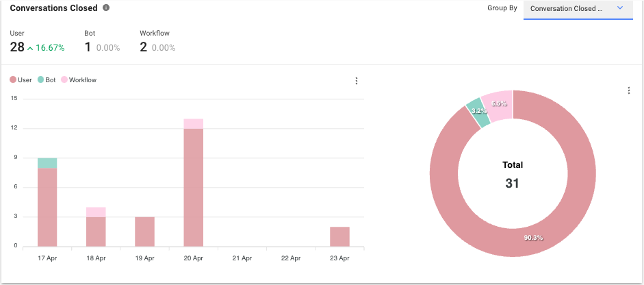This screenshot has height=285, width=644.
Task: Open the donut chart three-dot menu
Action: 628,90
